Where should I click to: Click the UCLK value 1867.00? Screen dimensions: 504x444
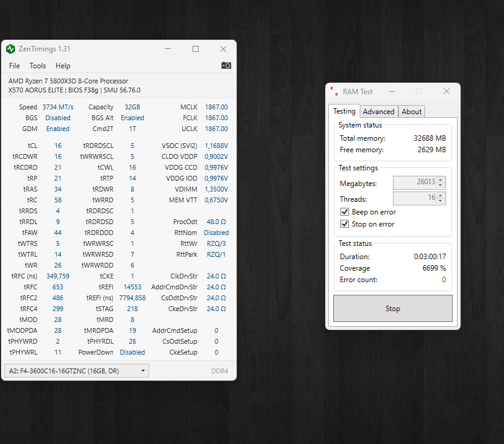[x=216, y=129]
